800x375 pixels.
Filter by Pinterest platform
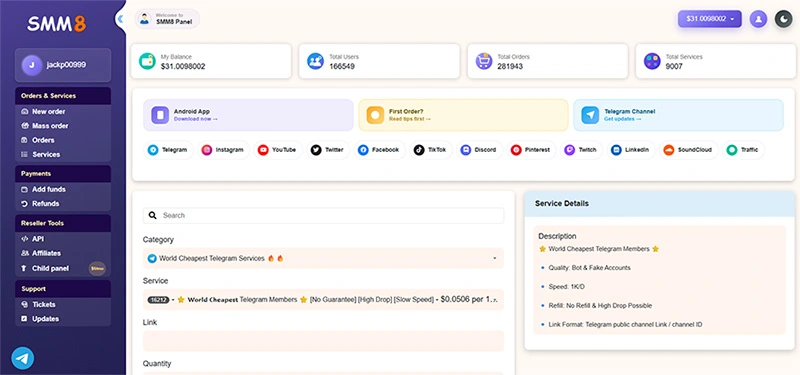(532, 150)
